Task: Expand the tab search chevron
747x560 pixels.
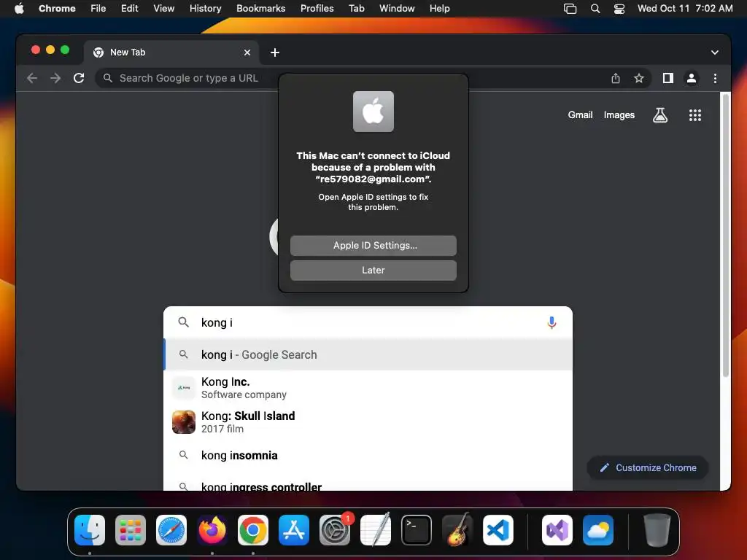Action: [715, 52]
